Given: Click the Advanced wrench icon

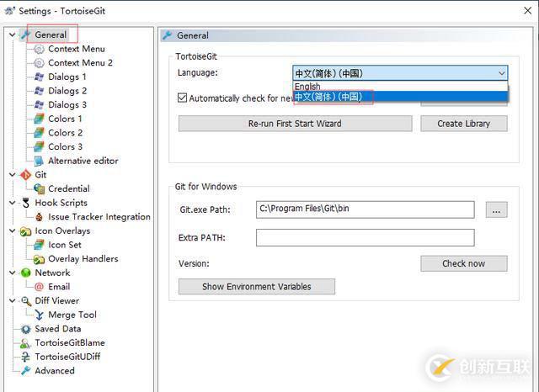Looking at the screenshot, I should pyautogui.click(x=26, y=371).
